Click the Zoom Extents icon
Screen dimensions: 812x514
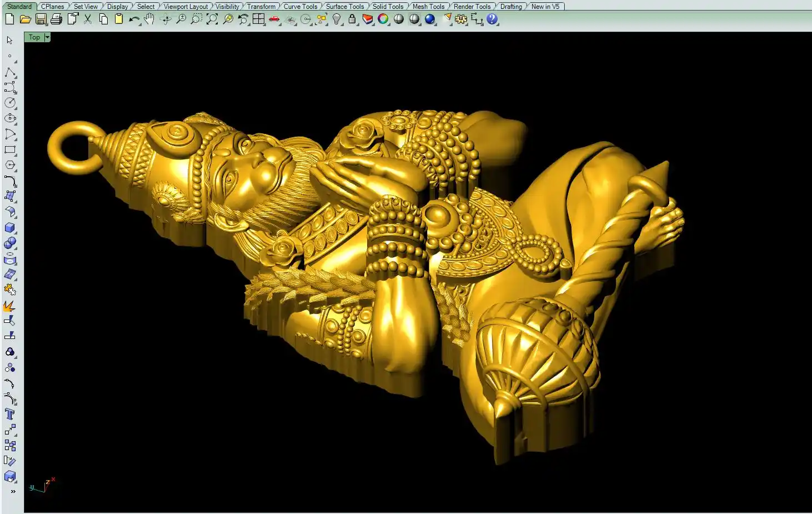(x=212, y=19)
